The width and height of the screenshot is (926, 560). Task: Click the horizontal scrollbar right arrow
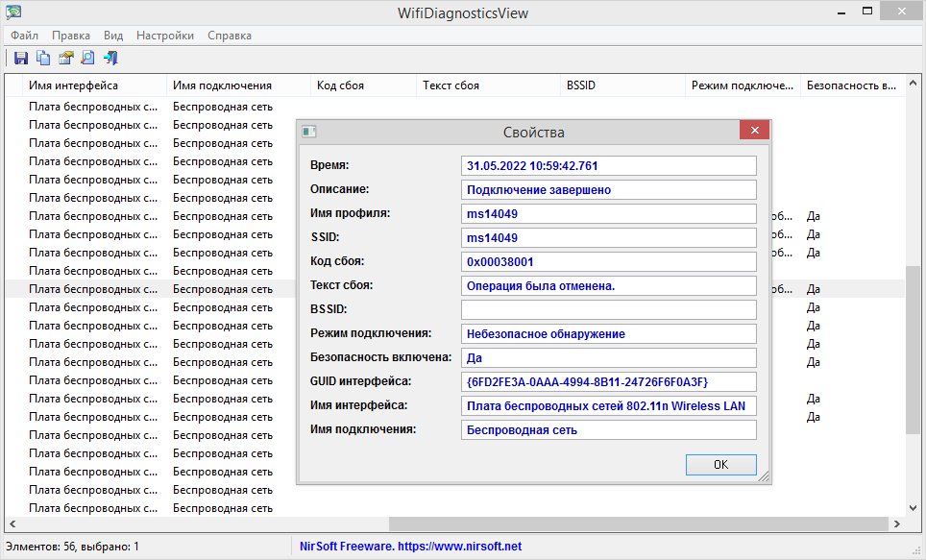pyautogui.click(x=896, y=523)
